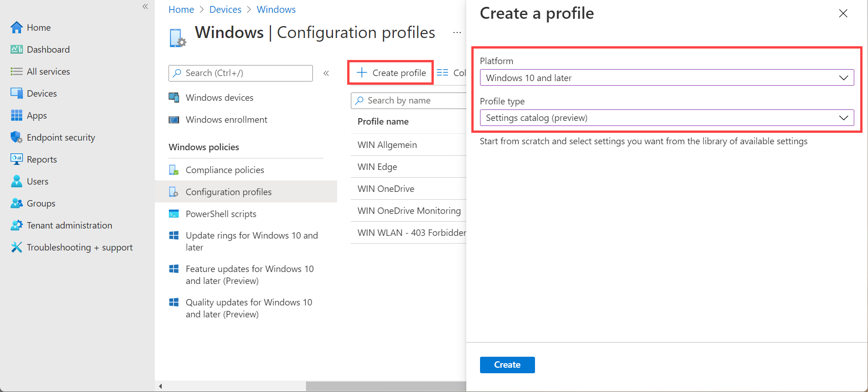Open the WIN Allgemein profile
868x392 pixels.
387,145
